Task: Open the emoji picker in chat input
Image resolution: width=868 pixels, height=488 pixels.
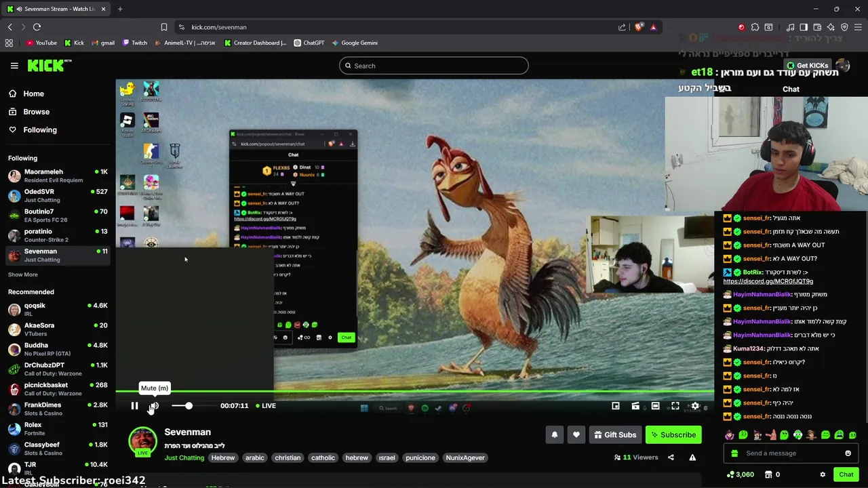Action: [848, 453]
